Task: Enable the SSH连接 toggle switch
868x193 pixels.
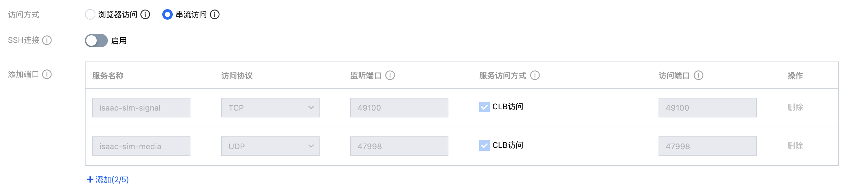Action: pos(96,41)
